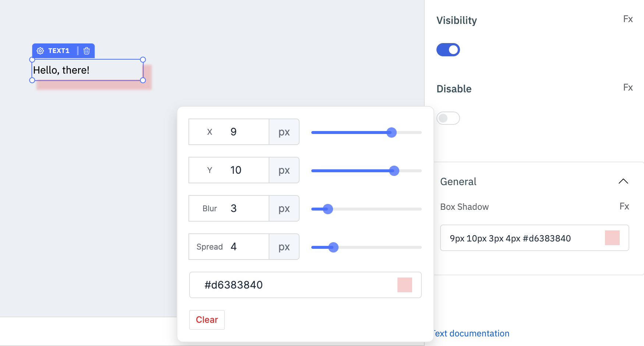Click the Blur value input field
Screen dimensions: 644x346
click(x=243, y=208)
